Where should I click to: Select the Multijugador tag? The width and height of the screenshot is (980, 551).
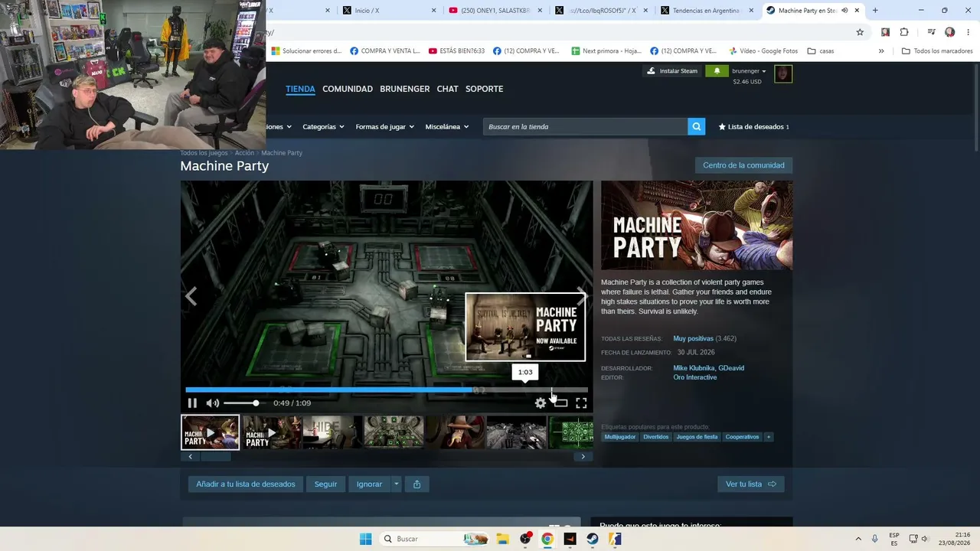click(x=620, y=437)
